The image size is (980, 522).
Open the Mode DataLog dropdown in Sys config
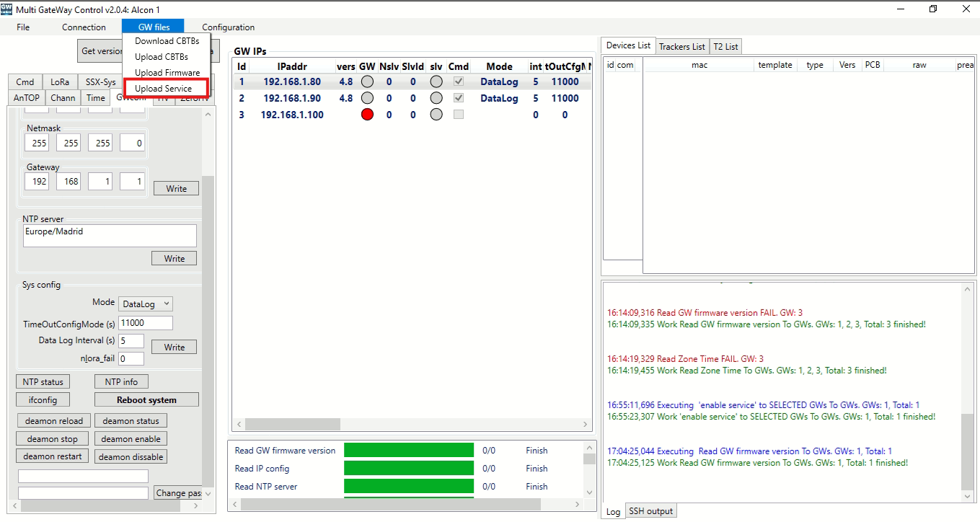click(146, 304)
